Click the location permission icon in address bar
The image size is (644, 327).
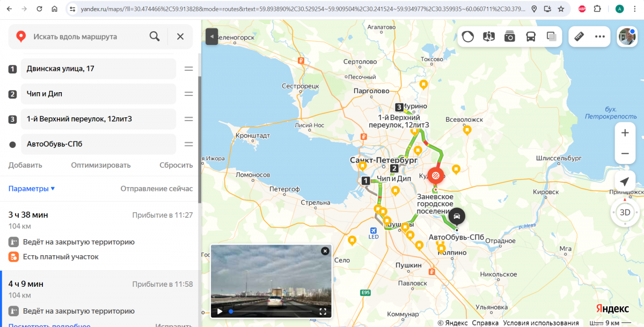point(534,9)
